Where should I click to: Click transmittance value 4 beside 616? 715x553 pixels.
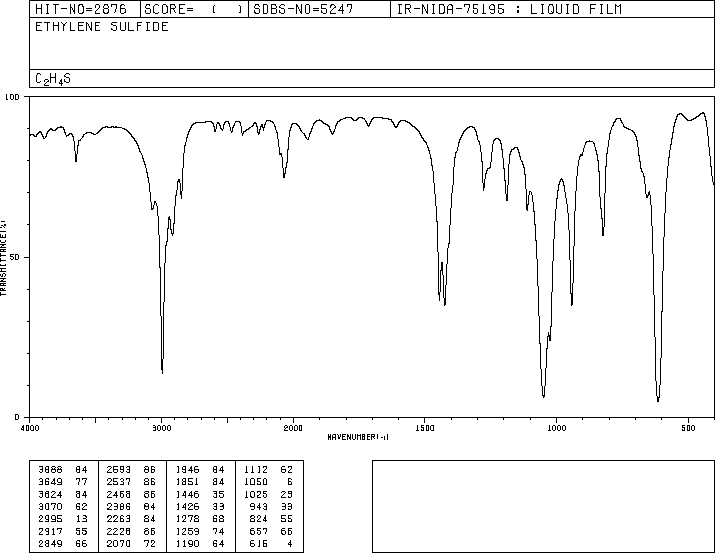click(x=290, y=544)
